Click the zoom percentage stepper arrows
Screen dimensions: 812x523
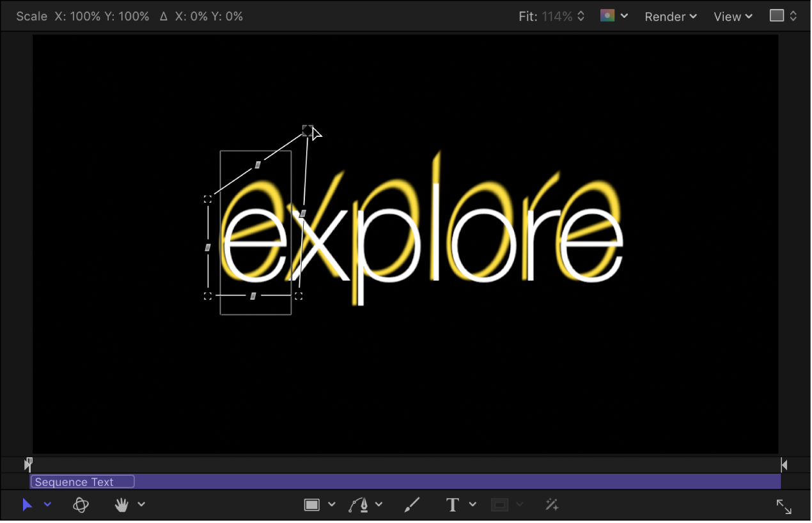(x=581, y=15)
